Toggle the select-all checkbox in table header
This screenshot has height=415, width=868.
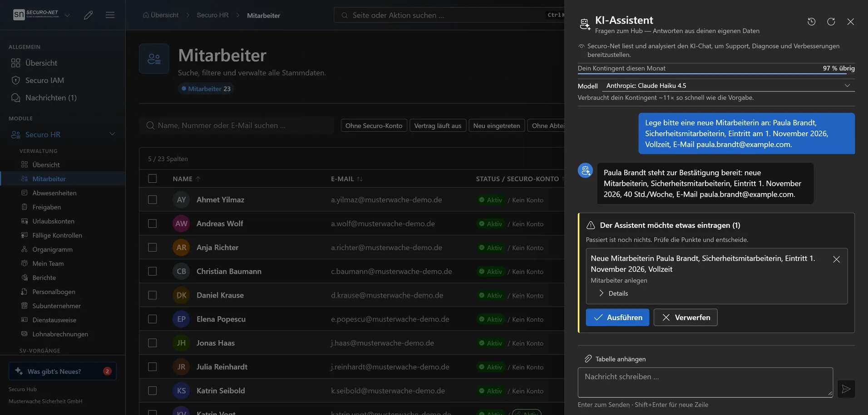point(153,178)
